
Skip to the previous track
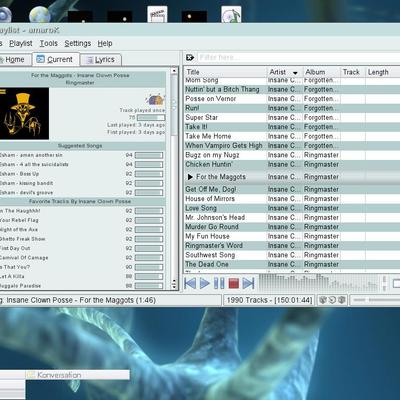click(190, 283)
